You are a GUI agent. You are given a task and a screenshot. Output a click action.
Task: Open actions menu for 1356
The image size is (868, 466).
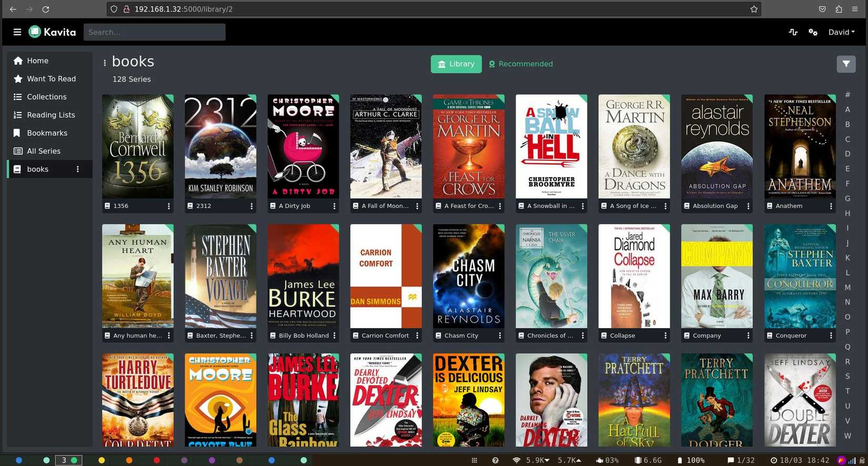(169, 206)
